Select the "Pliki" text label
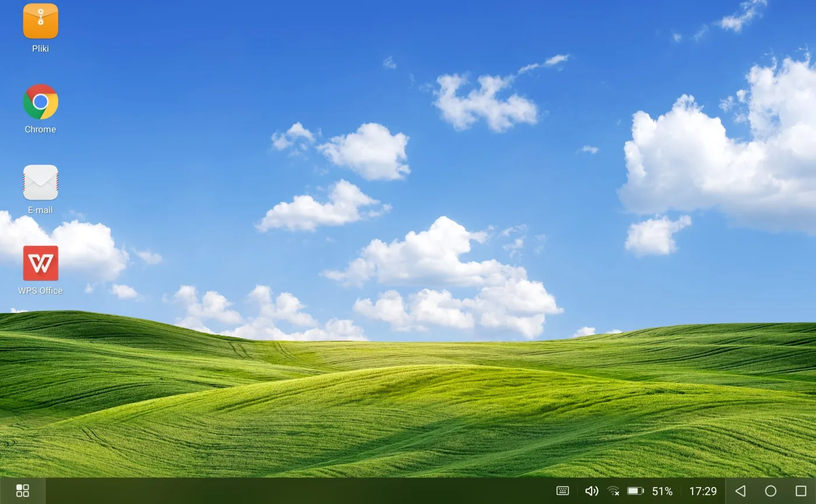The image size is (816, 504). (x=40, y=49)
